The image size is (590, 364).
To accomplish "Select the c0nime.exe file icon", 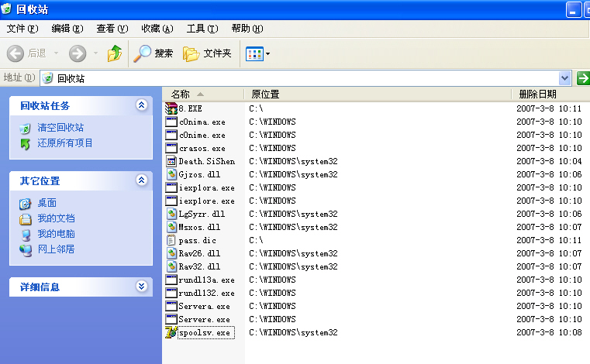I will click(x=171, y=135).
